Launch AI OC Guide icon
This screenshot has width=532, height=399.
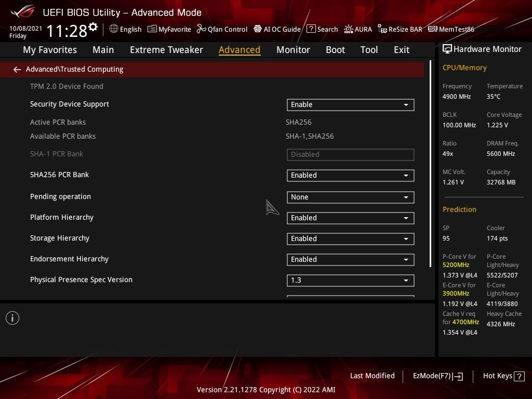(x=258, y=29)
